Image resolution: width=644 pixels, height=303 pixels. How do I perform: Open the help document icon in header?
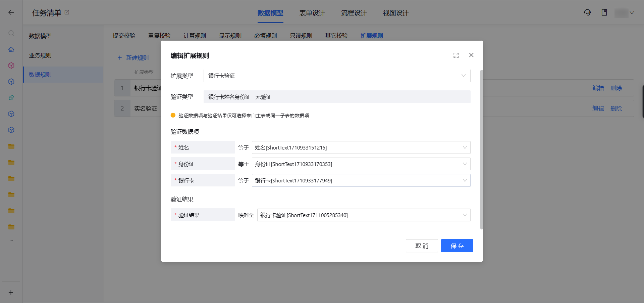[604, 12]
